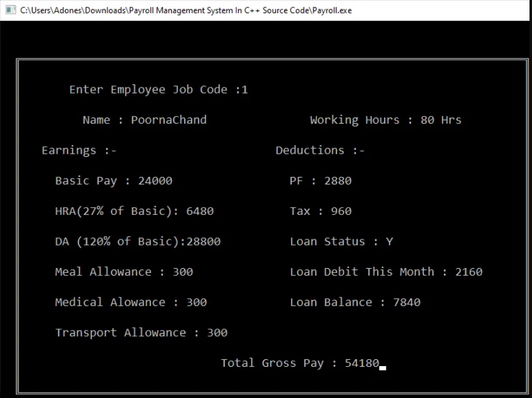Image resolution: width=532 pixels, height=398 pixels.
Task: Click the DA 120% of Basic line
Action: [137, 241]
